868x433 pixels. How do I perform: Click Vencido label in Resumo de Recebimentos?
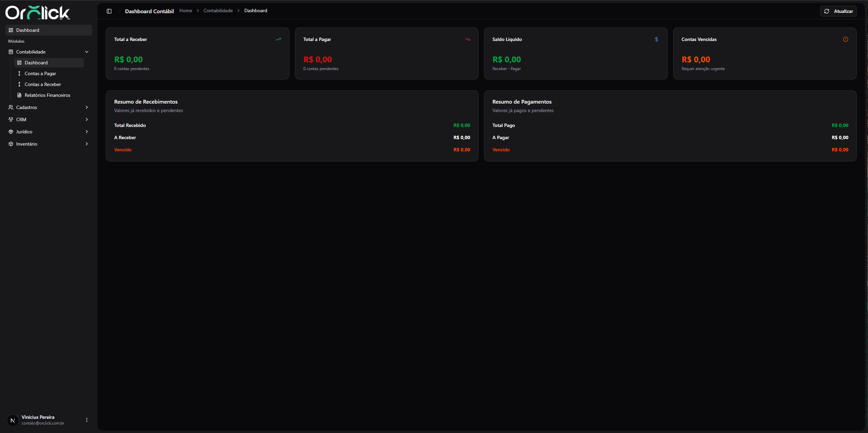(x=123, y=150)
